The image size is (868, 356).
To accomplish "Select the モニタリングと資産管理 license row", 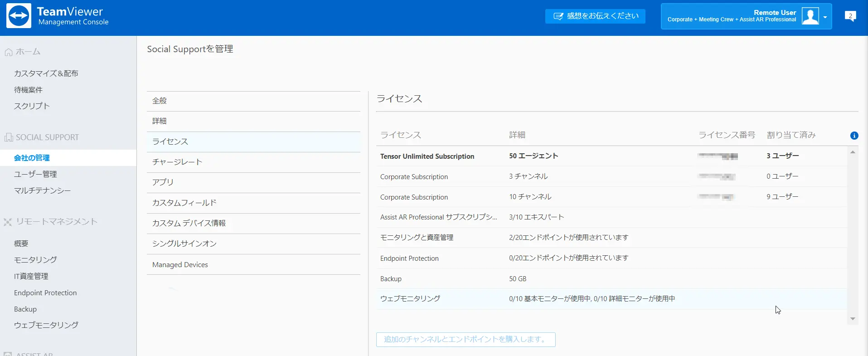I will [x=611, y=238].
